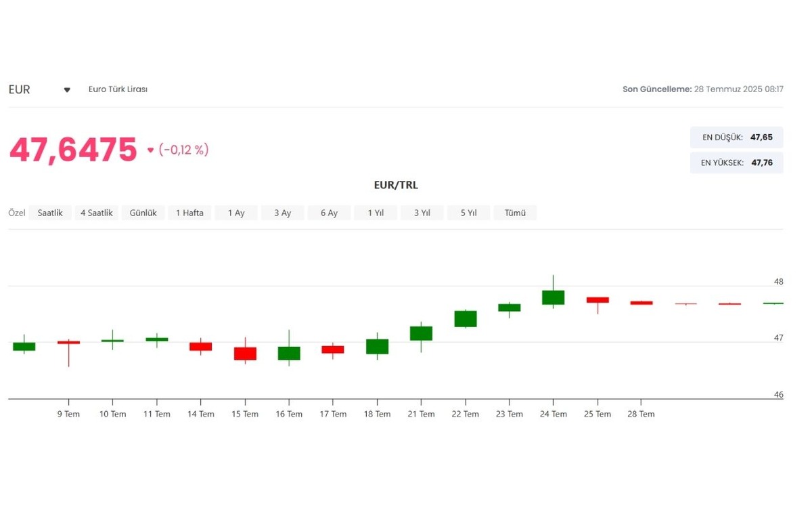Show the 3 Yıl chart range
812x508 pixels.
click(x=422, y=213)
